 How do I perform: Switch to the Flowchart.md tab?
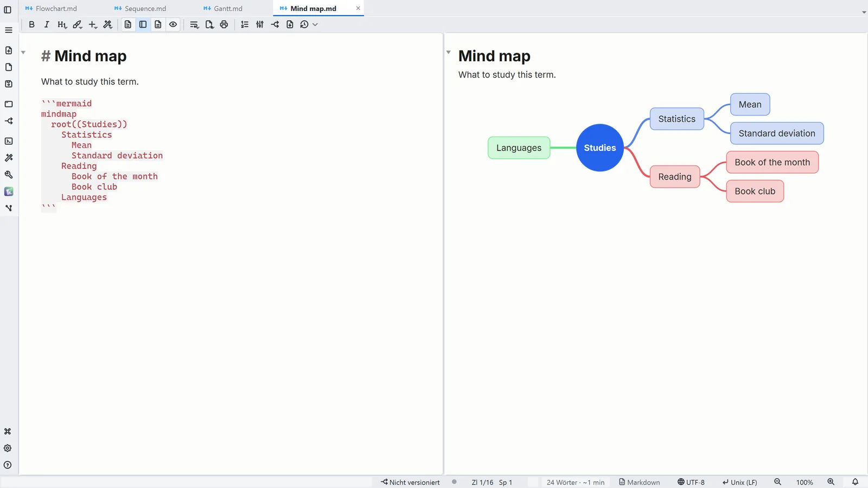51,8
